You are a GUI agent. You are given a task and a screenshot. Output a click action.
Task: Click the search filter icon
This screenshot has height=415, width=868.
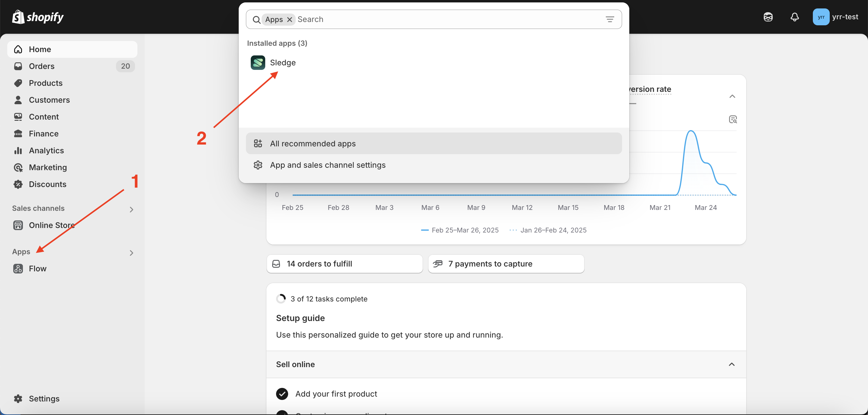click(x=609, y=20)
